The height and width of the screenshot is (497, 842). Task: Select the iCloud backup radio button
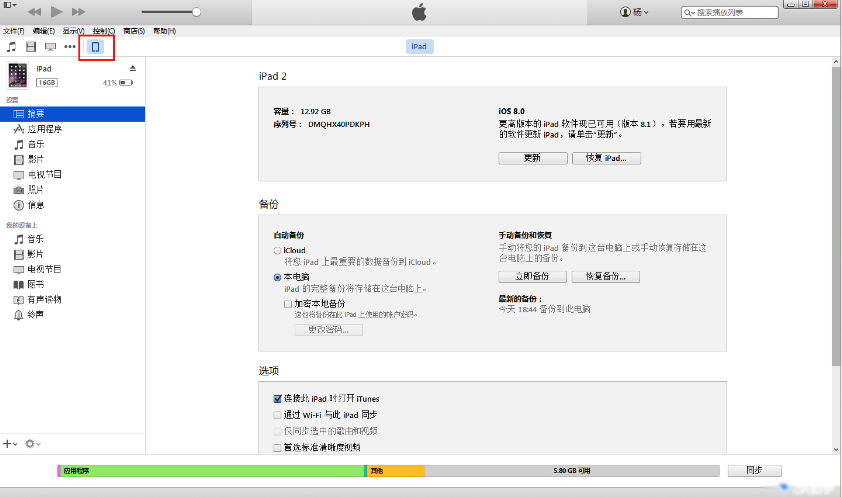(x=278, y=250)
